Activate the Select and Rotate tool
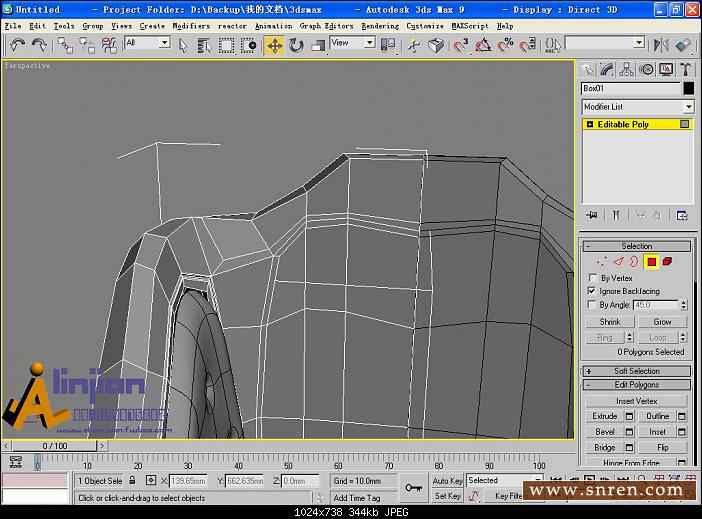The width and height of the screenshot is (702, 519). [x=296, y=45]
